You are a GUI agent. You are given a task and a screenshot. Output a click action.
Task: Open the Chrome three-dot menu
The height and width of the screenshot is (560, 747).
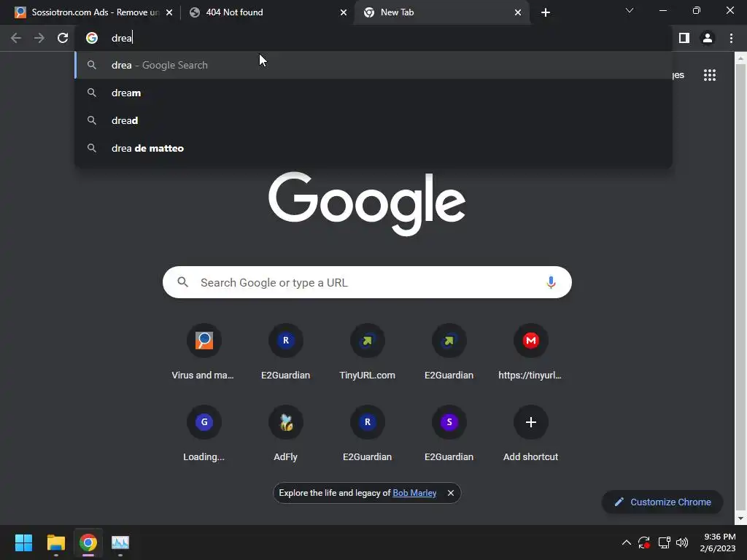(x=731, y=38)
